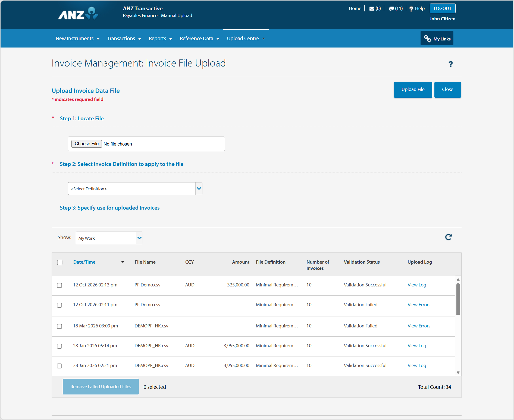Click the John Citizen user name

tap(442, 19)
